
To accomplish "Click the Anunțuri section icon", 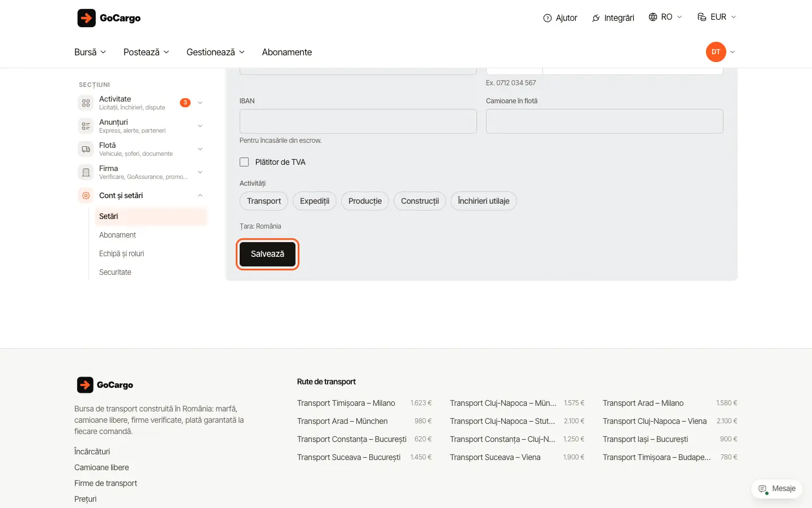I will point(86,126).
